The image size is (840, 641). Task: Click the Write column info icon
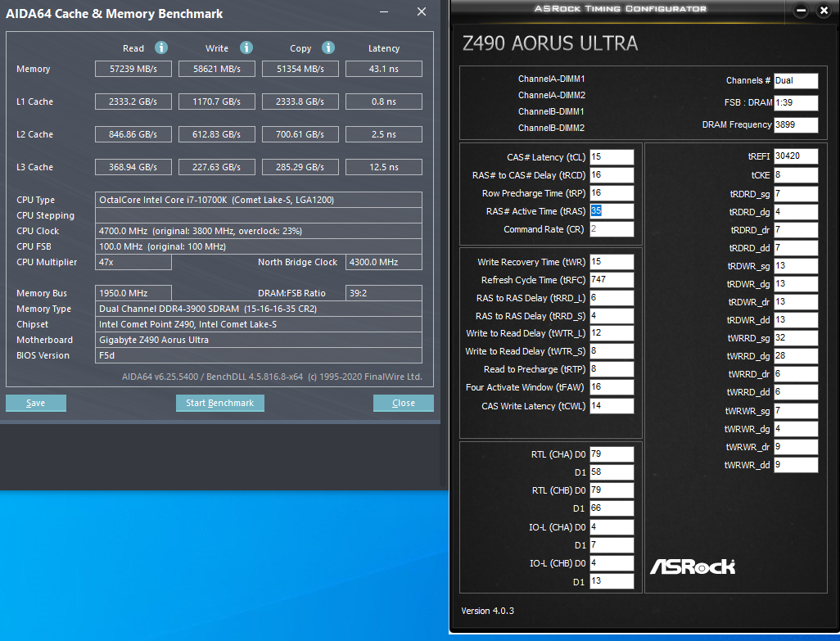point(246,47)
